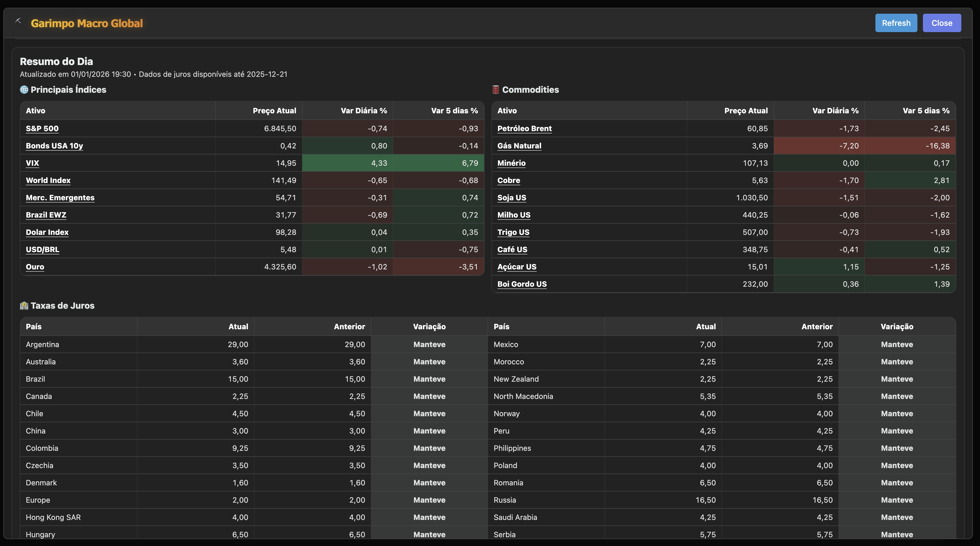Click the first País column header in the interest rates table
This screenshot has height=546, width=980.
pyautogui.click(x=34, y=327)
